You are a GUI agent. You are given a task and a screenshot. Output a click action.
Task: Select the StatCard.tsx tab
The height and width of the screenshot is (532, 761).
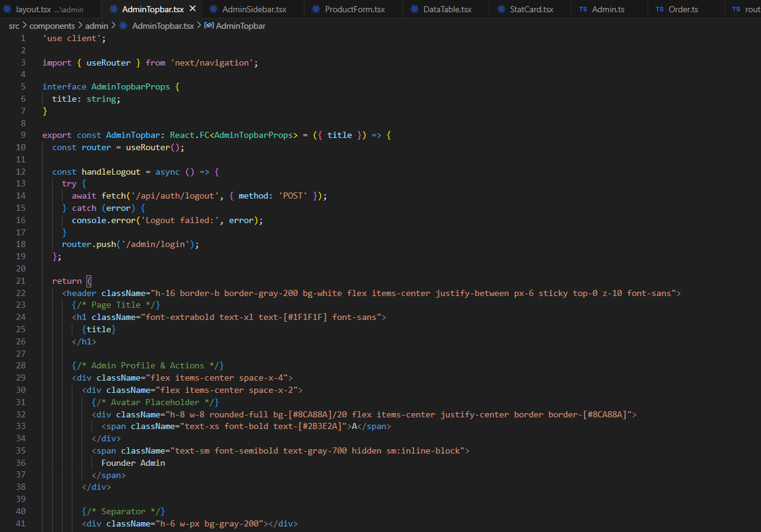coord(530,10)
